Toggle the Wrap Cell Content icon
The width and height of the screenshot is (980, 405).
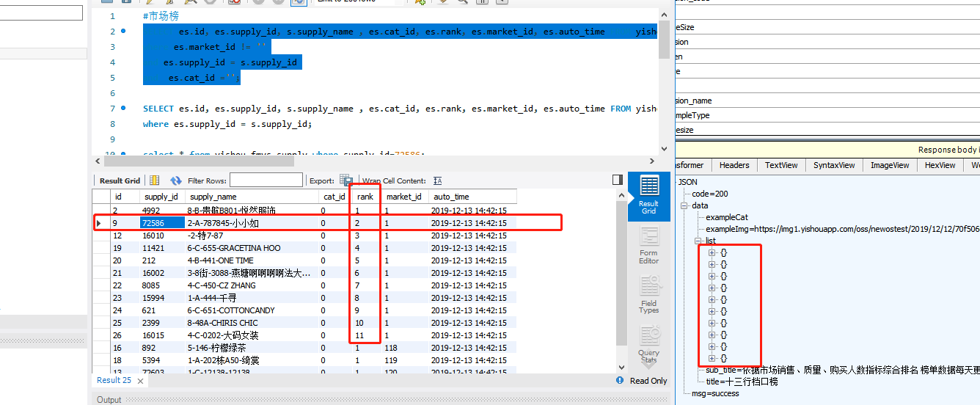[438, 180]
